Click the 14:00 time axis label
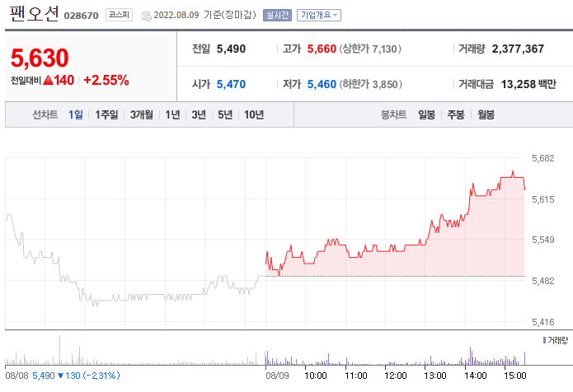Screen dimensions: 573x392 pyautogui.click(x=475, y=376)
